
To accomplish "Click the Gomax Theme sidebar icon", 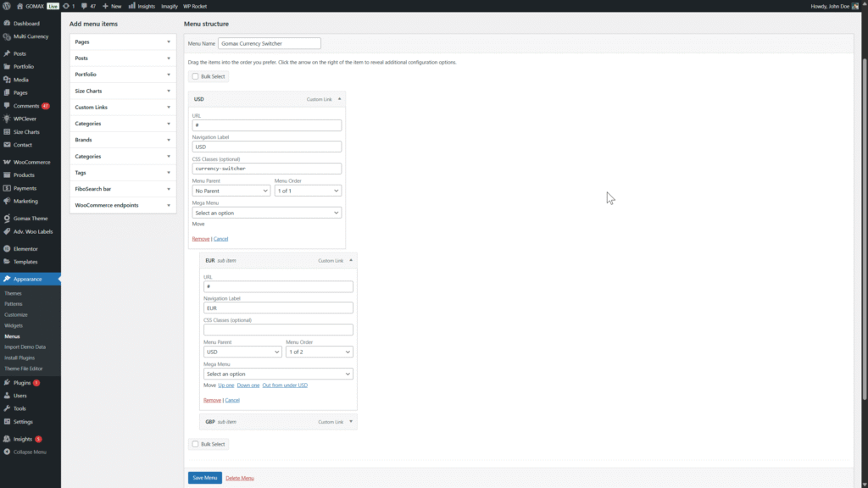I will [x=7, y=218].
